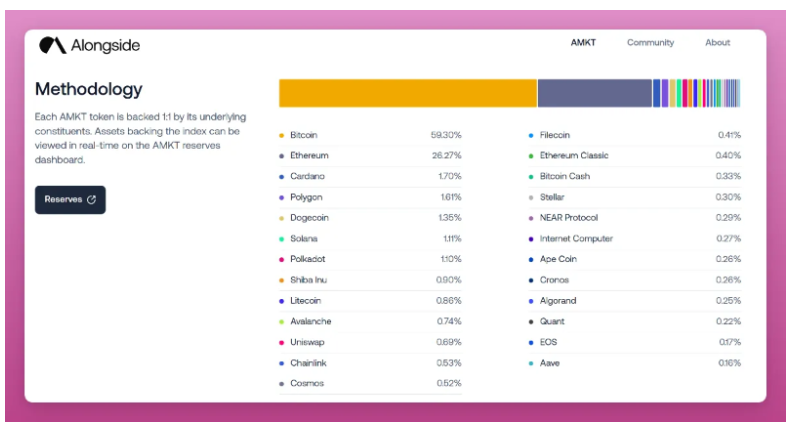Click the Alongside logo icon
790x428 pixels.
pos(52,45)
